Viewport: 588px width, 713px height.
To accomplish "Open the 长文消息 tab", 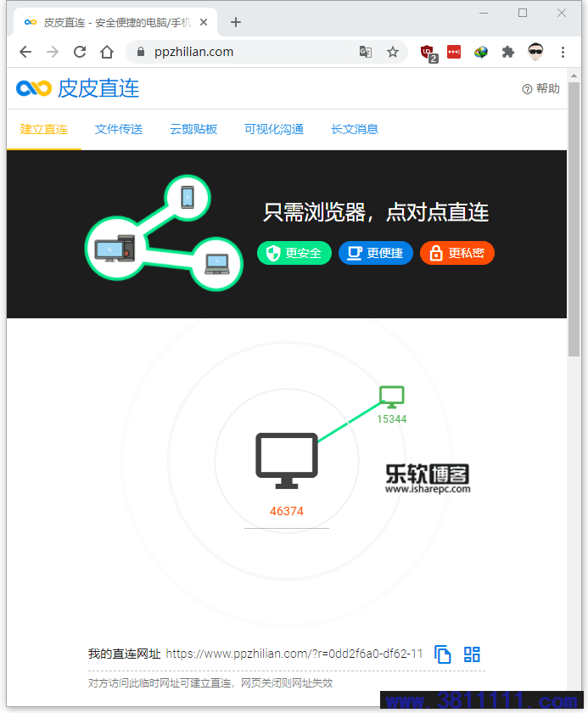I will pyautogui.click(x=355, y=129).
